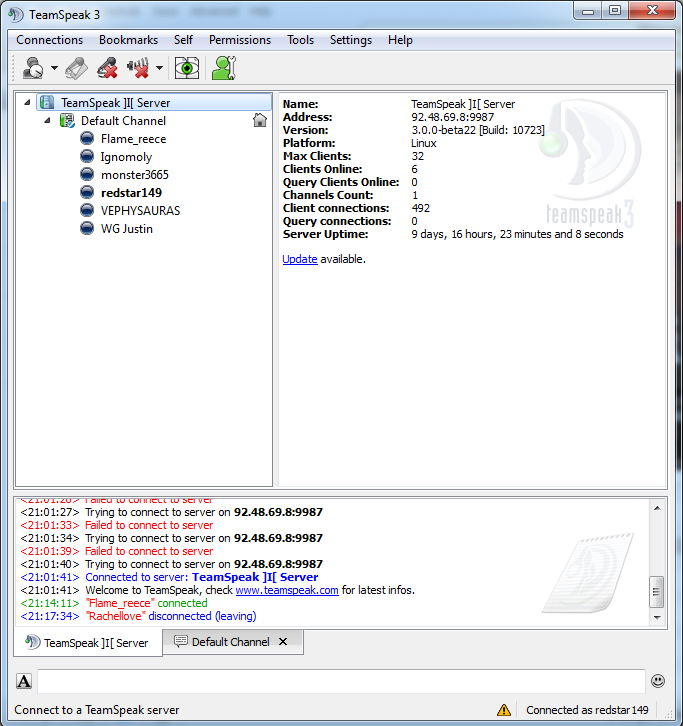Click the status orb beside Flame_reece
The height and width of the screenshot is (726, 683).
(87, 138)
